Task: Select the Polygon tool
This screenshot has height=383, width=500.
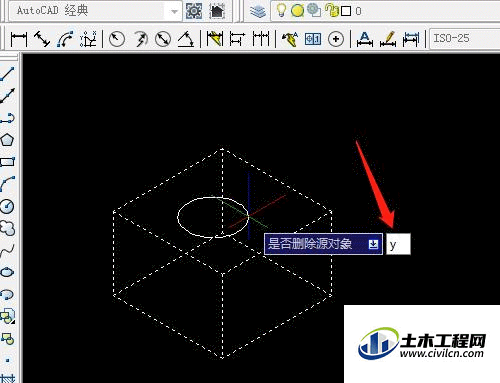Action: point(7,140)
